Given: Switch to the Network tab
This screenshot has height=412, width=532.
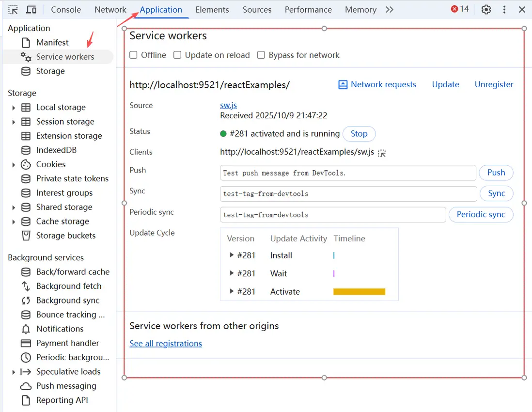Looking at the screenshot, I should coord(110,10).
